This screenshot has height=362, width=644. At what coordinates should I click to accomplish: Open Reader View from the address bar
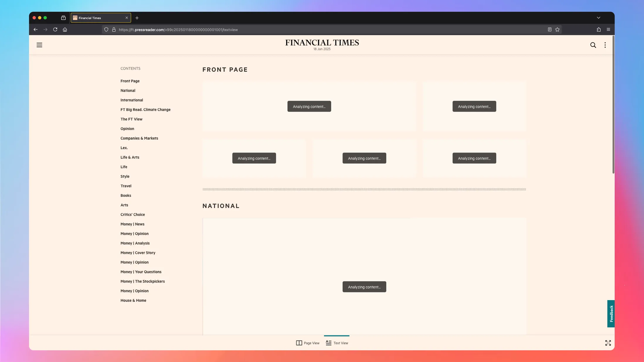[549, 30]
